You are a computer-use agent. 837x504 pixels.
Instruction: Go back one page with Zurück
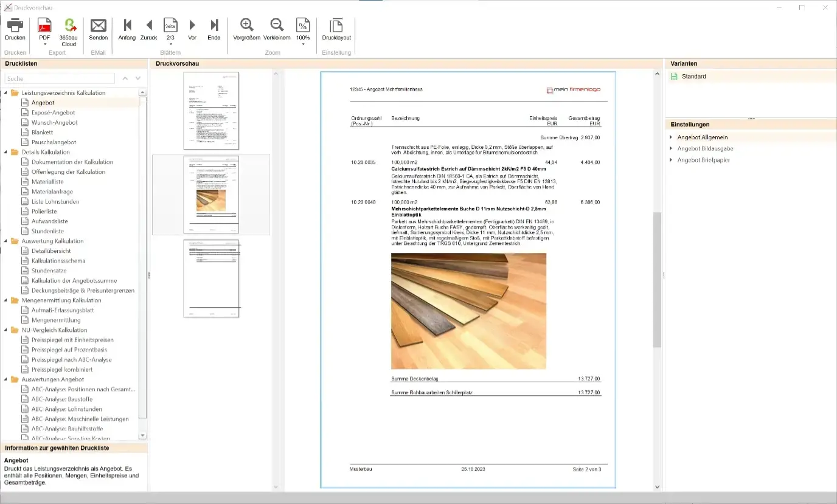tap(149, 25)
